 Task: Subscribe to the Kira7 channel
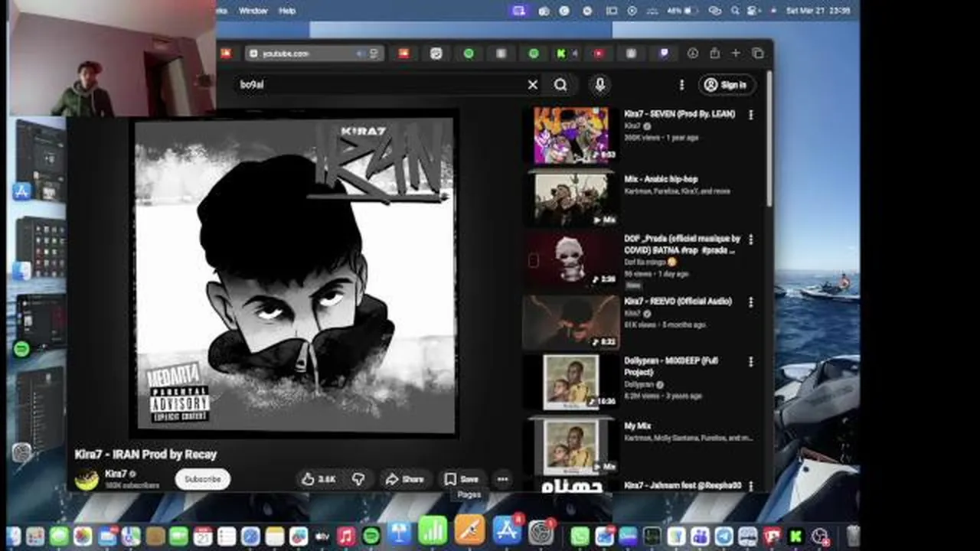click(x=202, y=479)
